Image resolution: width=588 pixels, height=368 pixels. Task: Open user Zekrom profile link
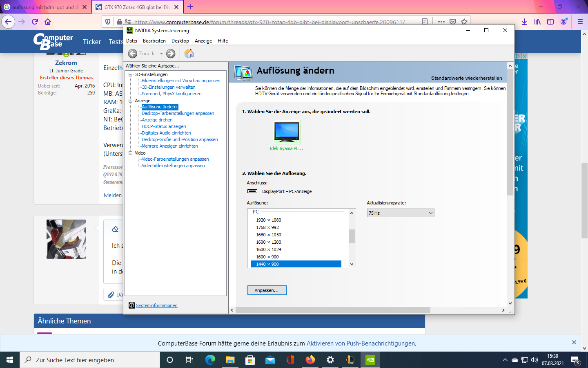pos(66,63)
